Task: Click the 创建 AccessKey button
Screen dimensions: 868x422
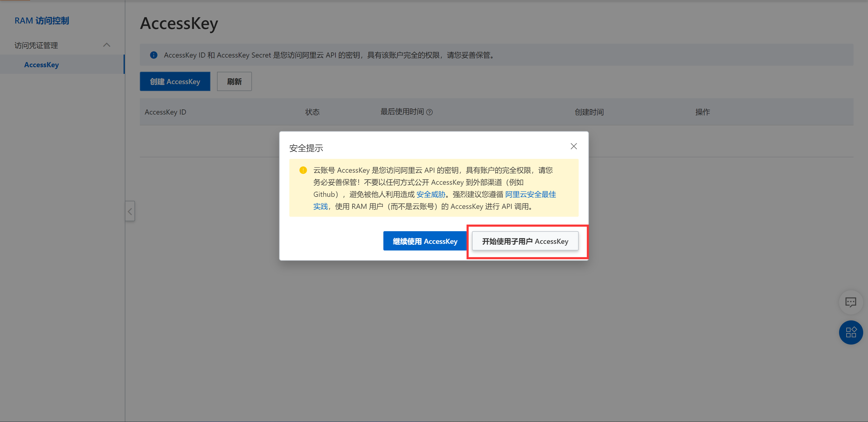Action: coord(175,82)
